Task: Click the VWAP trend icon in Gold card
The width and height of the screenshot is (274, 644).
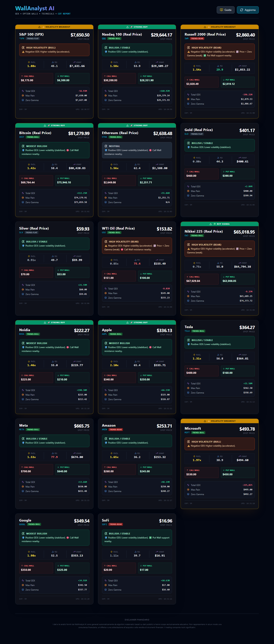Action: pyautogui.click(x=240, y=158)
